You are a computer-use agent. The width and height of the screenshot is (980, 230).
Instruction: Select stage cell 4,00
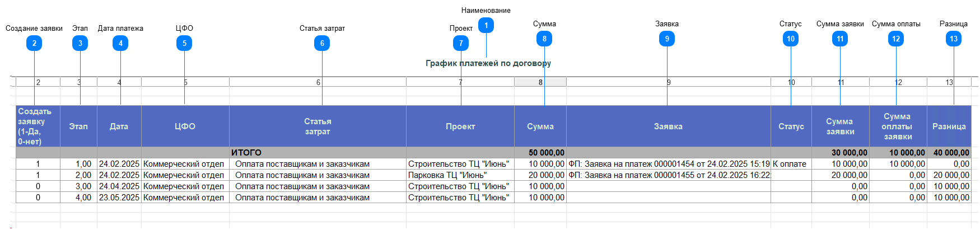tap(78, 198)
